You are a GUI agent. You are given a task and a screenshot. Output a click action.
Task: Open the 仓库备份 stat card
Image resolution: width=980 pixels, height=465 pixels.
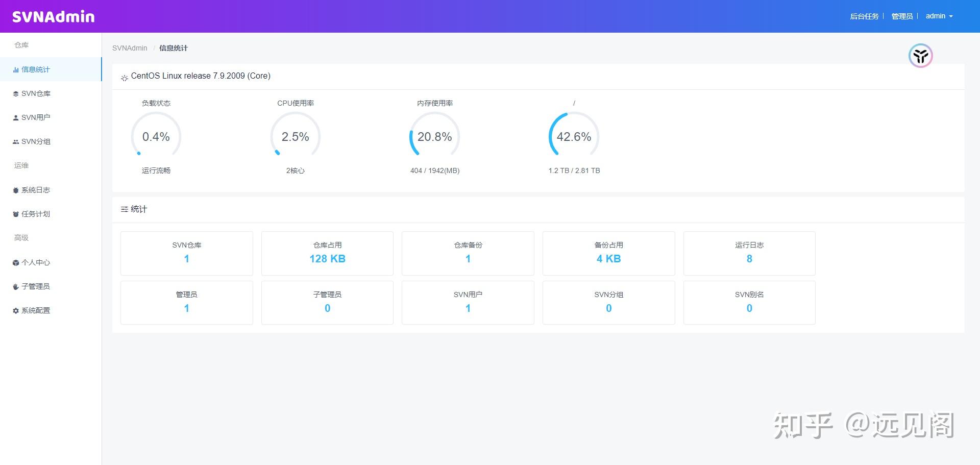pos(467,253)
